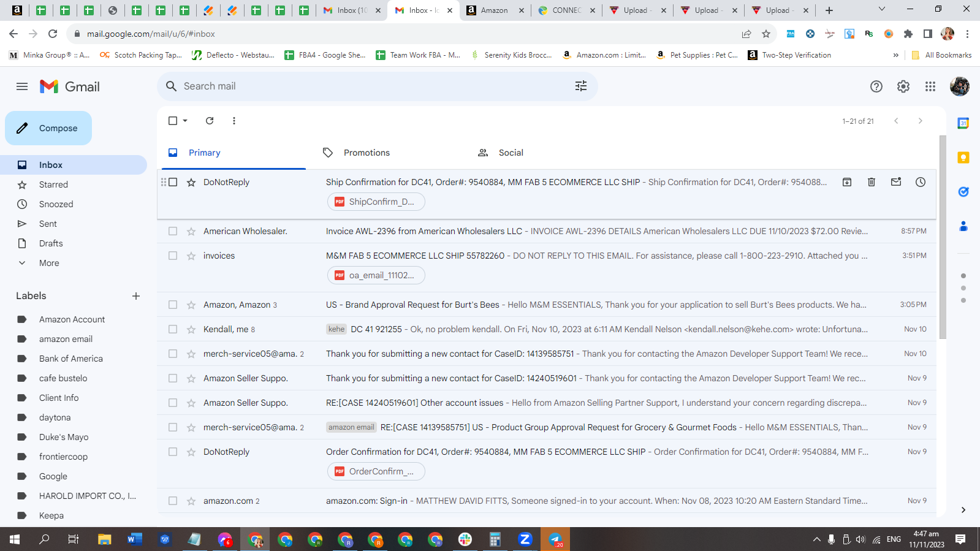
Task: Open the ShipConfirm_D... PDF attachment
Action: pos(376,202)
